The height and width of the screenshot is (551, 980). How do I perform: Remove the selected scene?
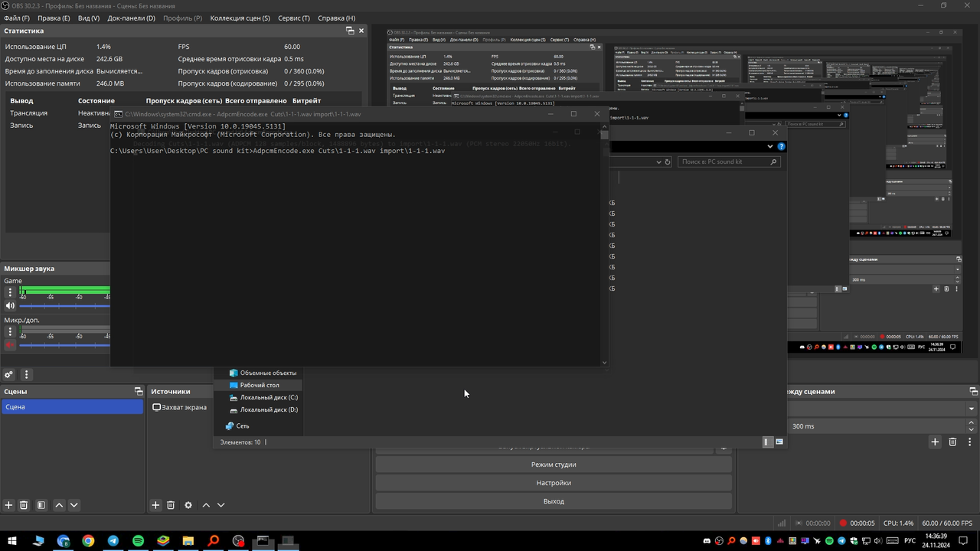(24, 505)
